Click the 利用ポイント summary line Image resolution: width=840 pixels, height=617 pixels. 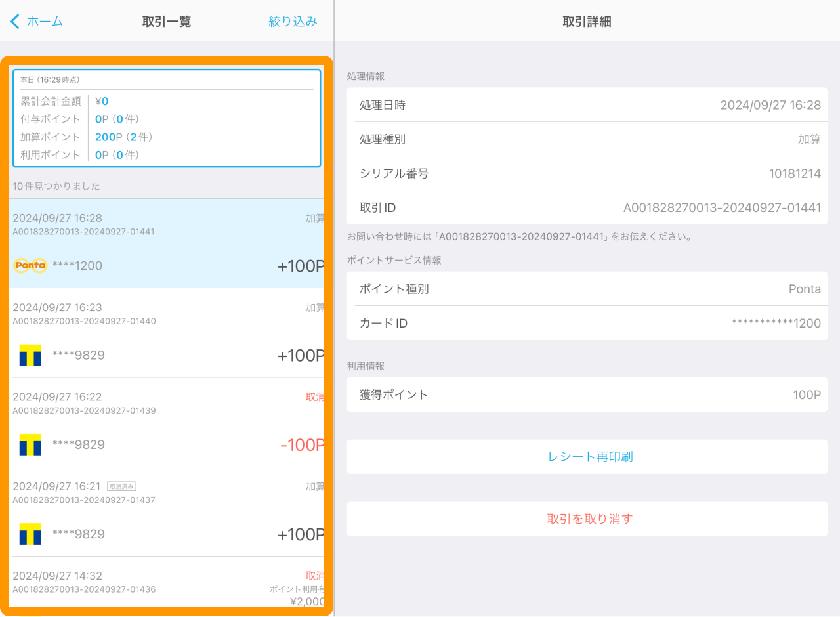(79, 155)
